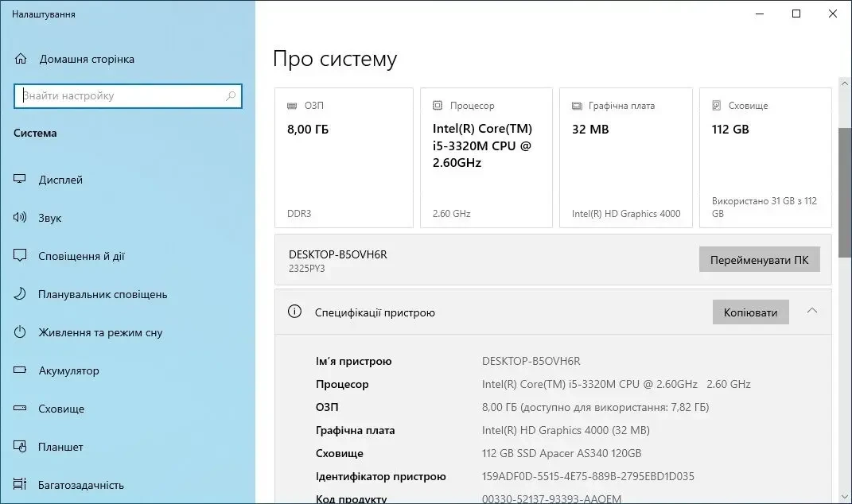This screenshot has height=504, width=852.
Task: Open Планувальник сповіщень section
Action: pyautogui.click(x=103, y=294)
